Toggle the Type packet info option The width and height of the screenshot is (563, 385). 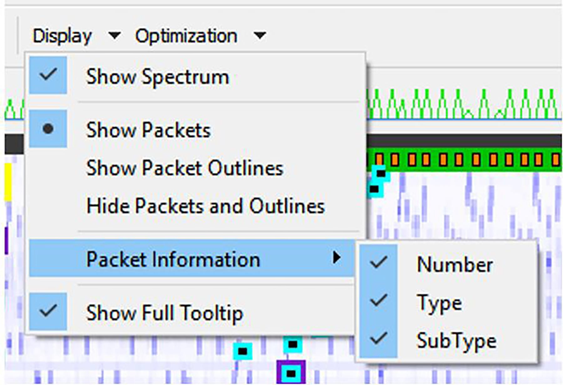pos(447,301)
